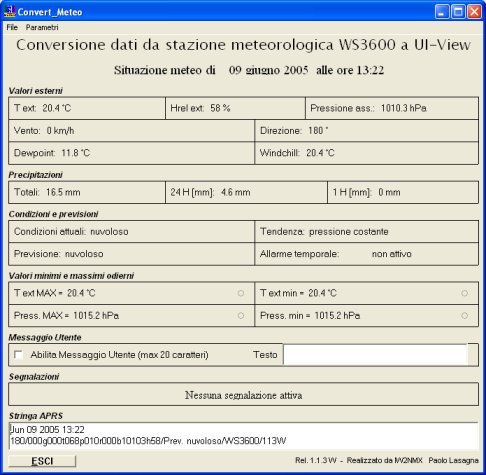Click the 'alle ore 13:22' time text
Screen dimensions: 486x475
click(x=350, y=70)
